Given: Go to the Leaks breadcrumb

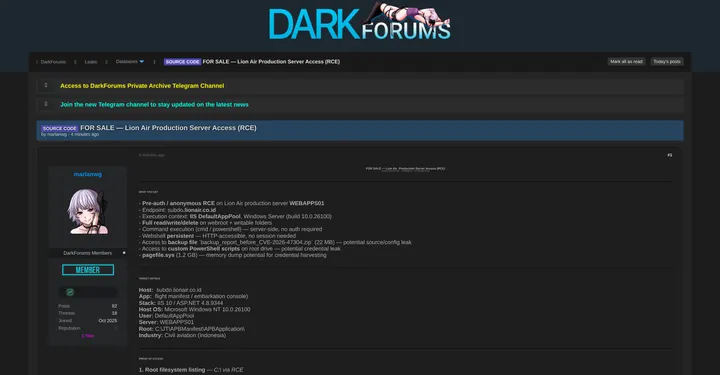Looking at the screenshot, I should [x=91, y=62].
